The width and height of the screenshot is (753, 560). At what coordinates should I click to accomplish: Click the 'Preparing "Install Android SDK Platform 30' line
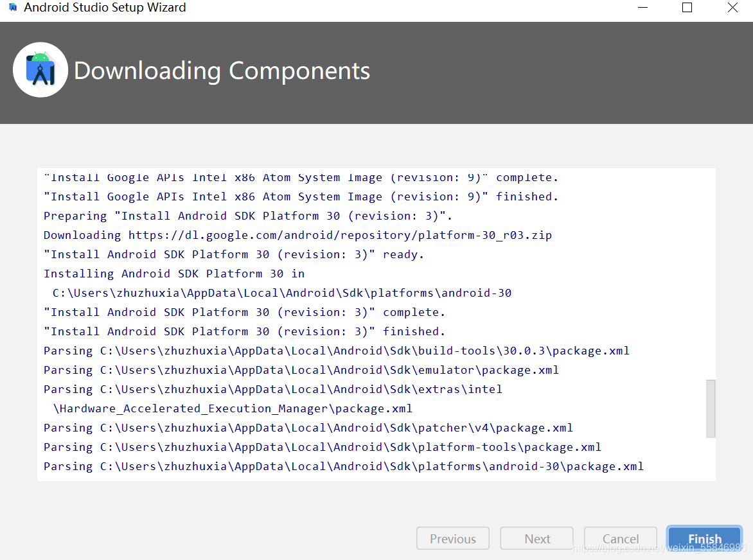pos(248,216)
